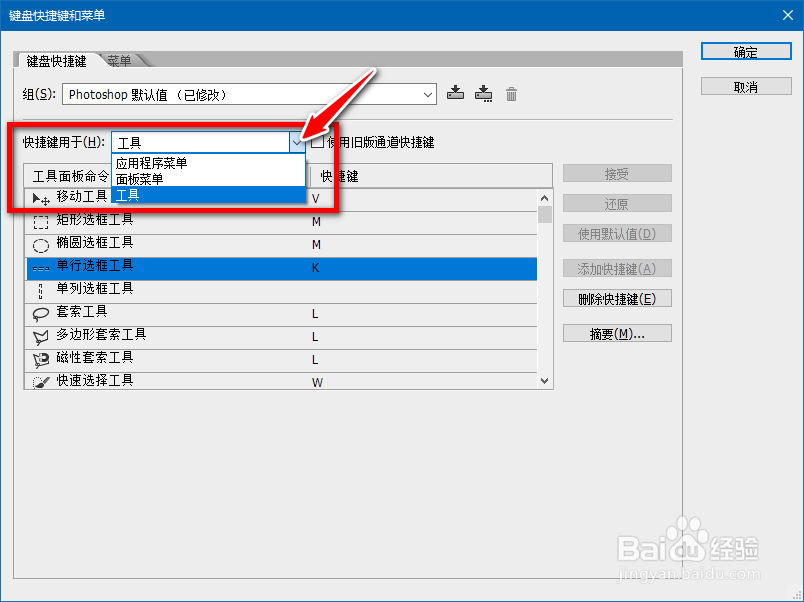The image size is (804, 602).
Task: Click shortcut K of 单行选框工具
Action: 315,268
